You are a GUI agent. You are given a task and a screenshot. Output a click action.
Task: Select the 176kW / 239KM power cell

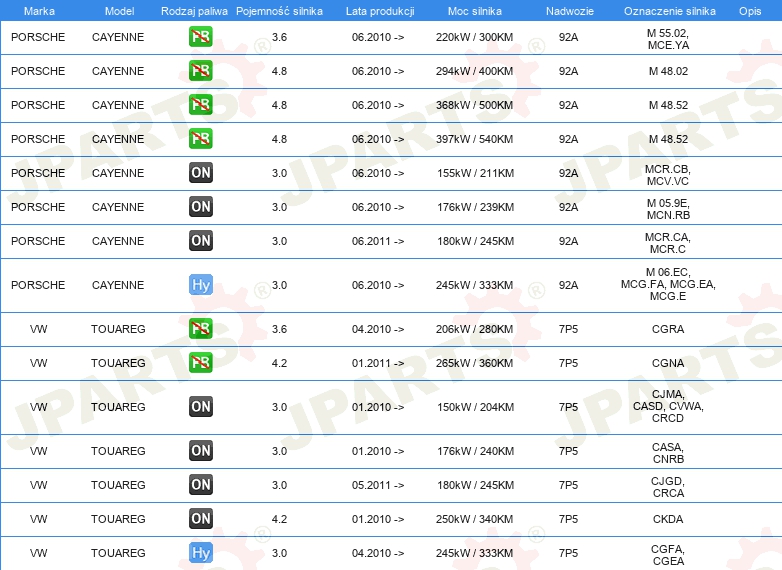coord(475,207)
